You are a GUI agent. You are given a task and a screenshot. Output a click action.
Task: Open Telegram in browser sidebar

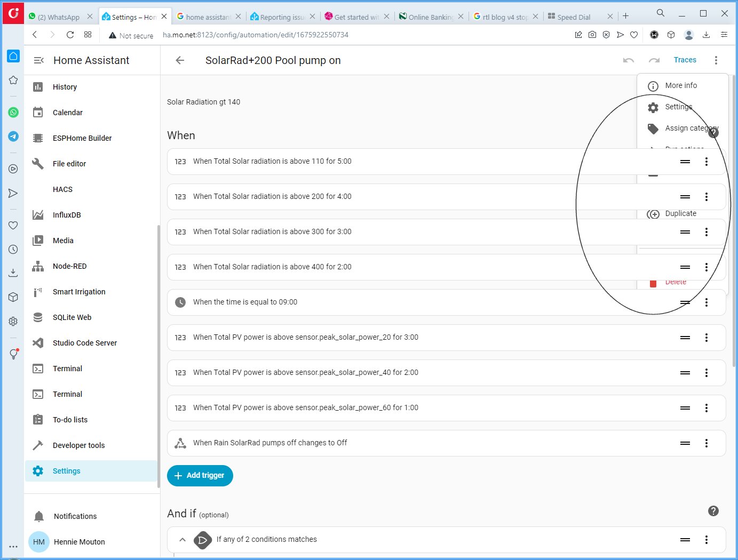pyautogui.click(x=13, y=137)
